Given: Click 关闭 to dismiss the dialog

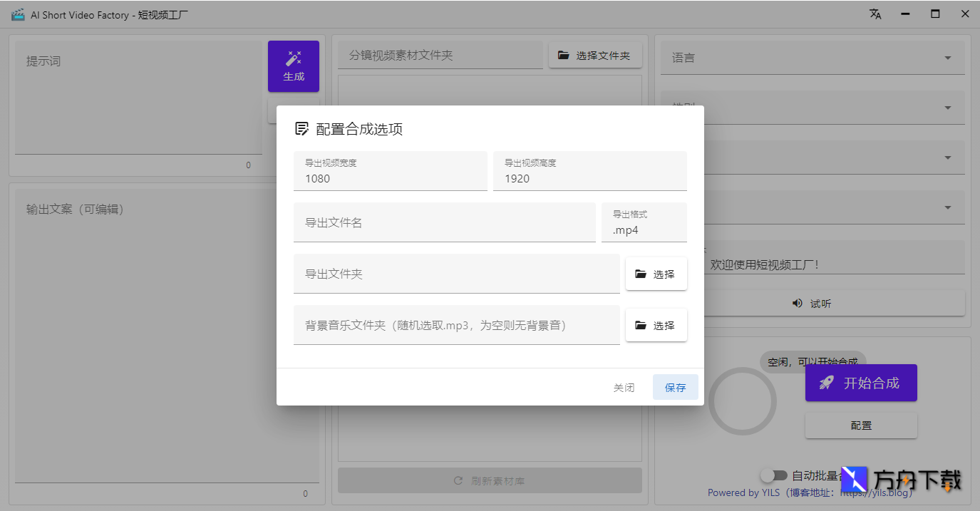Looking at the screenshot, I should click(x=624, y=387).
